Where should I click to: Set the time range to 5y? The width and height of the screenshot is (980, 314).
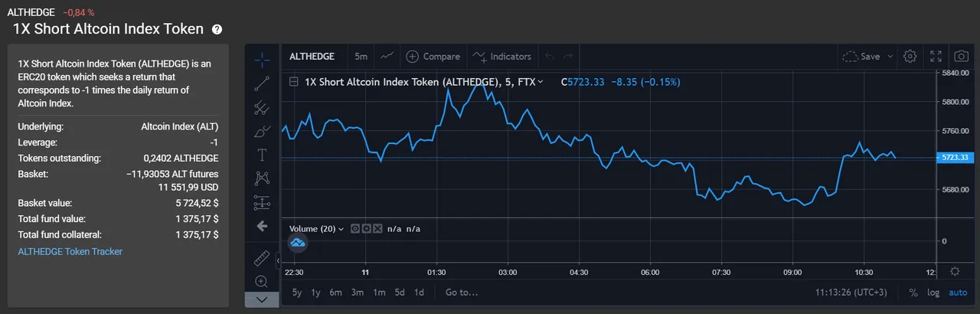point(297,292)
